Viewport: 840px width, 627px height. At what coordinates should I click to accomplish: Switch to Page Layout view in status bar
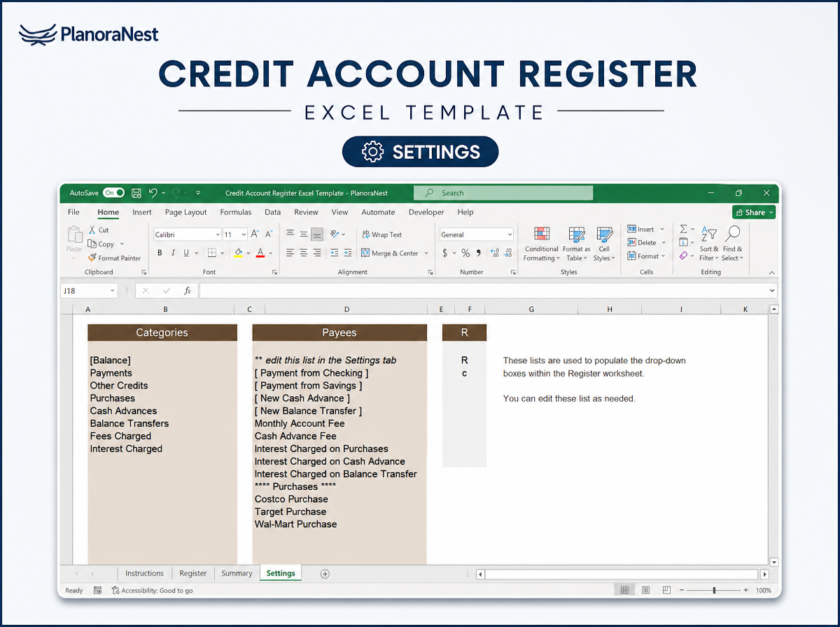coord(645,591)
